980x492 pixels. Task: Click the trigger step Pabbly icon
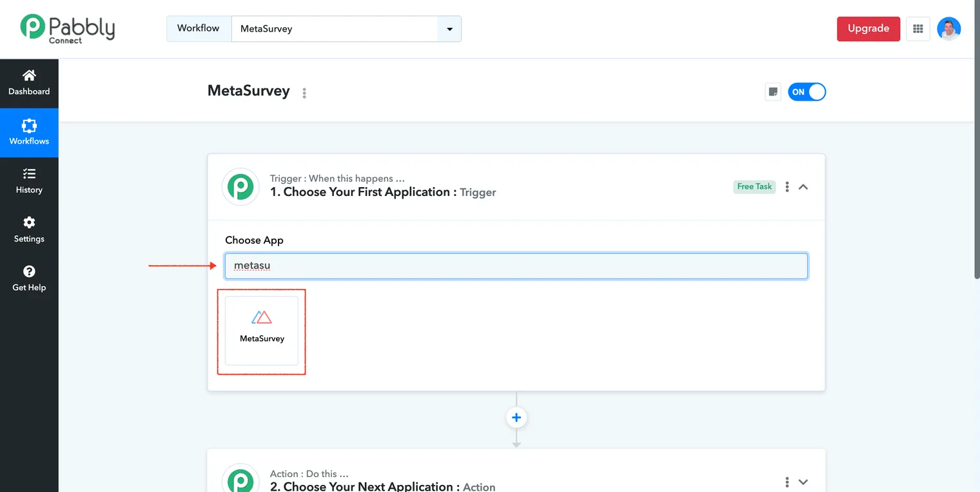(240, 187)
